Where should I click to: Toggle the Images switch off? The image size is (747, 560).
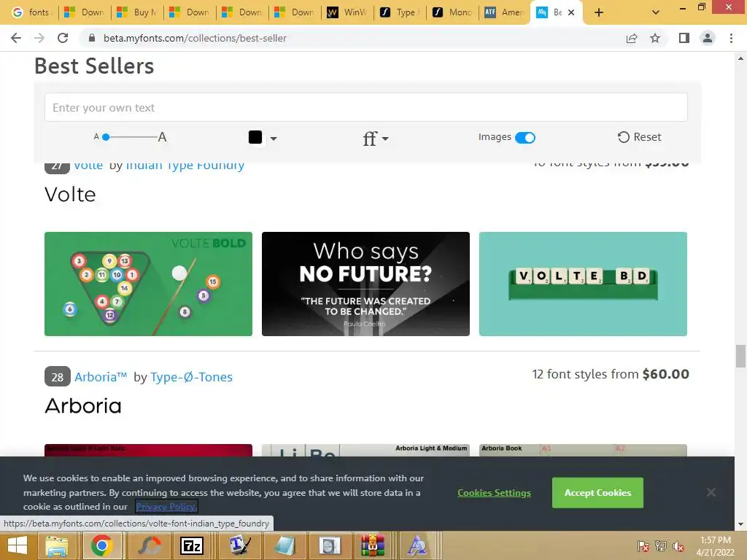525,138
